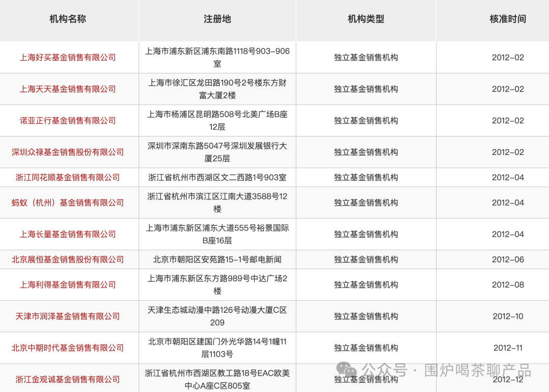
Task: Open 深圳众禄基金销售股份有限公司 link
Action: (68, 152)
